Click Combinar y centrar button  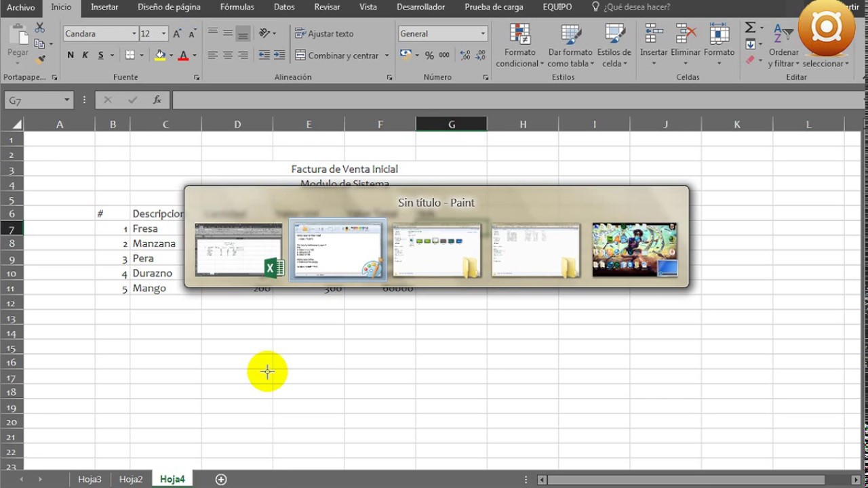[x=337, y=56]
